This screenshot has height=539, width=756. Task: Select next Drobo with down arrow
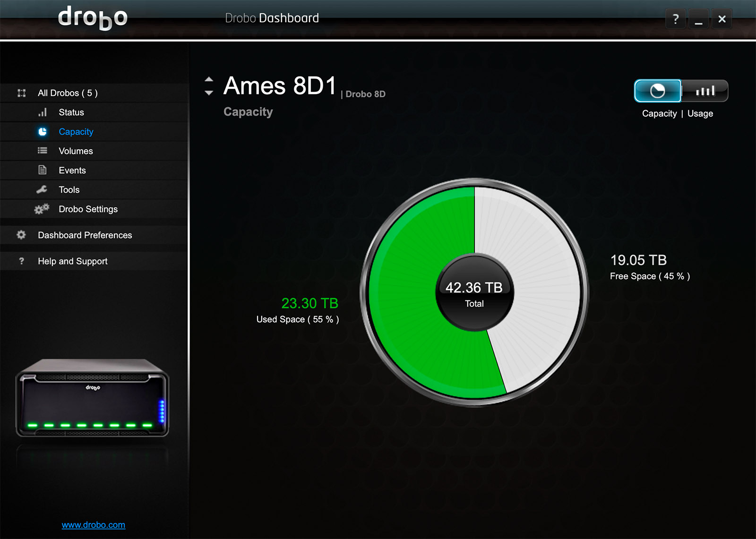pyautogui.click(x=209, y=93)
